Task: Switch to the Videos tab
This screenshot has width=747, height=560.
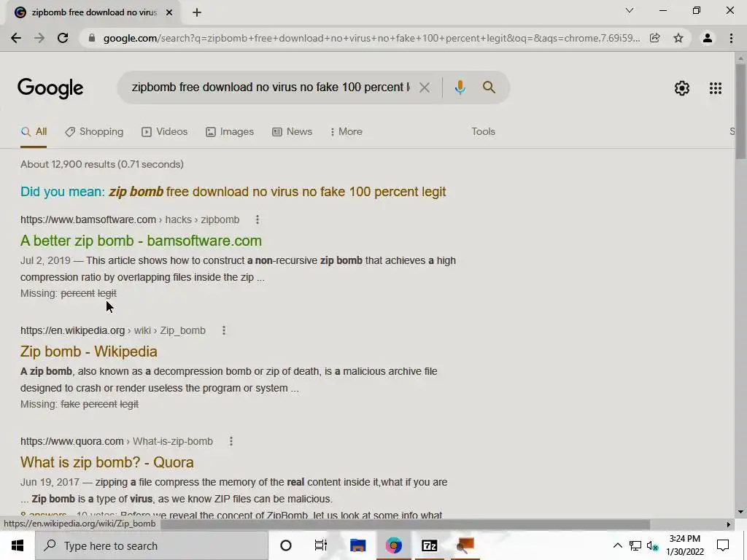Action: 165,131
